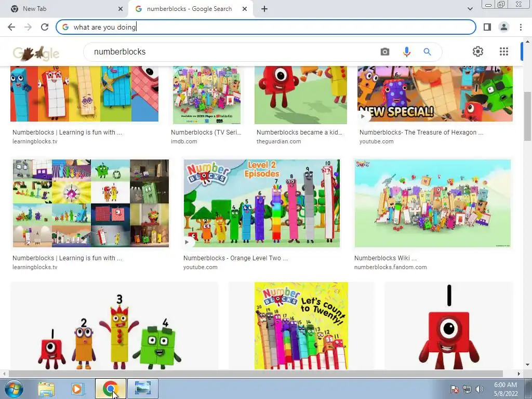Open Google quick settings gear
The height and width of the screenshot is (399, 532).
point(478,51)
